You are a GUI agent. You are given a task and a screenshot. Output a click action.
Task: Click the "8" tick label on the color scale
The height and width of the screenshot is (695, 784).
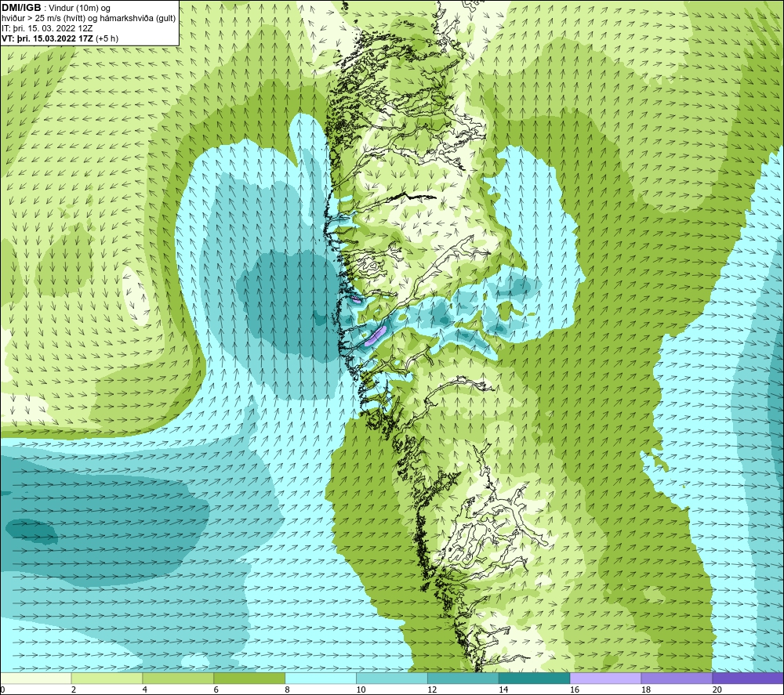[288, 690]
